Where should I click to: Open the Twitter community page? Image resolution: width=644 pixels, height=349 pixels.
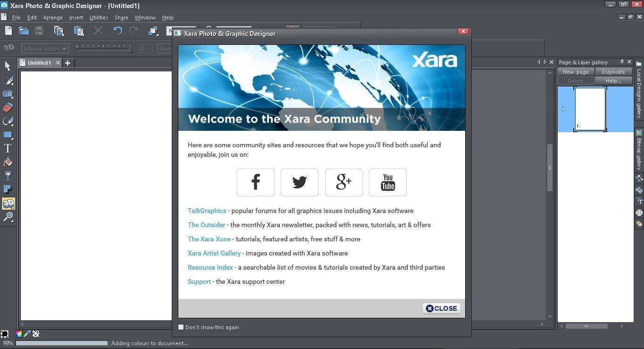(300, 182)
